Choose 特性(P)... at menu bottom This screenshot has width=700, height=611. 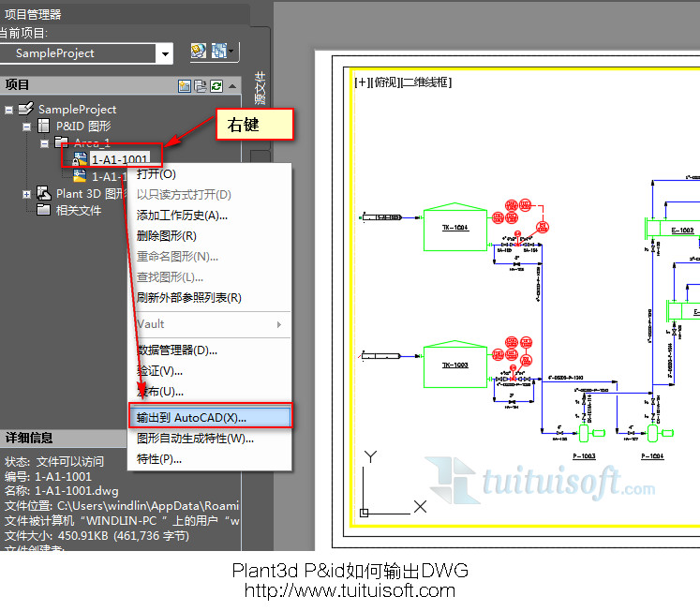(159, 458)
